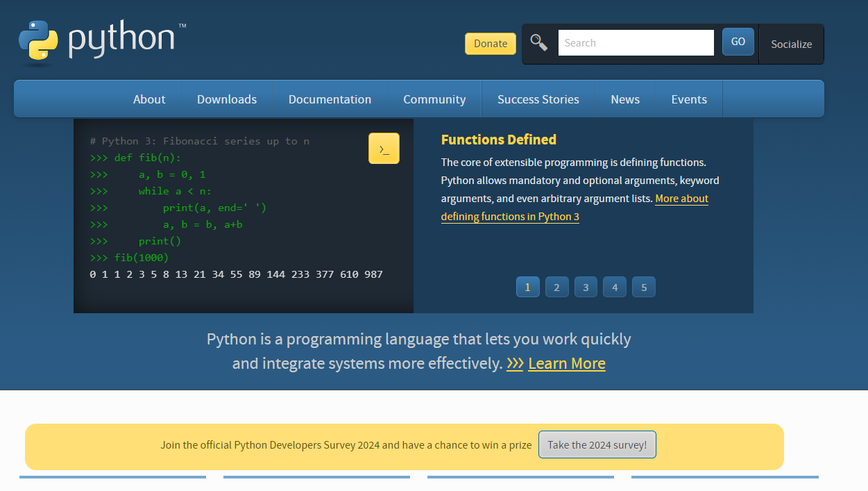Image resolution: width=868 pixels, height=491 pixels.
Task: Click the 'Join the official Python Developers Survey 2024' text
Action: [346, 445]
